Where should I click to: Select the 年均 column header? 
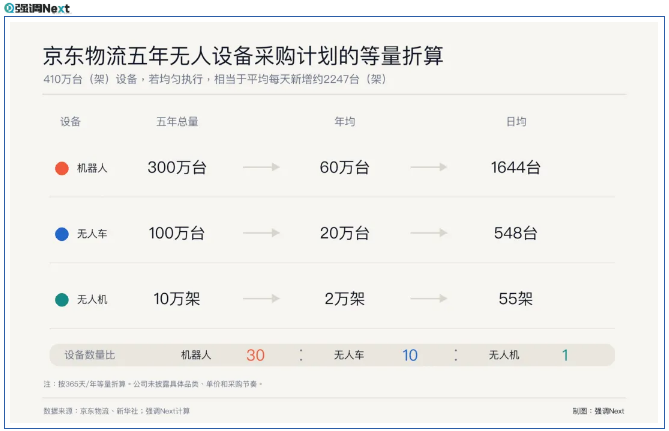pyautogui.click(x=345, y=122)
